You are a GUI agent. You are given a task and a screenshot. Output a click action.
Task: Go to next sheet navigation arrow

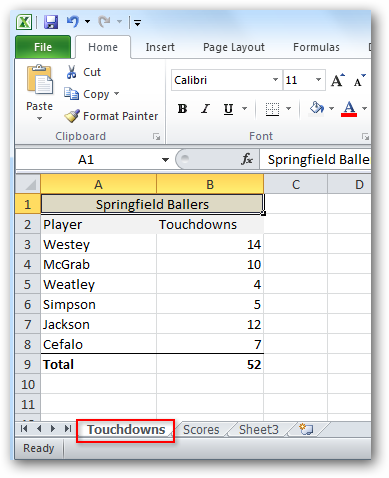click(53, 429)
